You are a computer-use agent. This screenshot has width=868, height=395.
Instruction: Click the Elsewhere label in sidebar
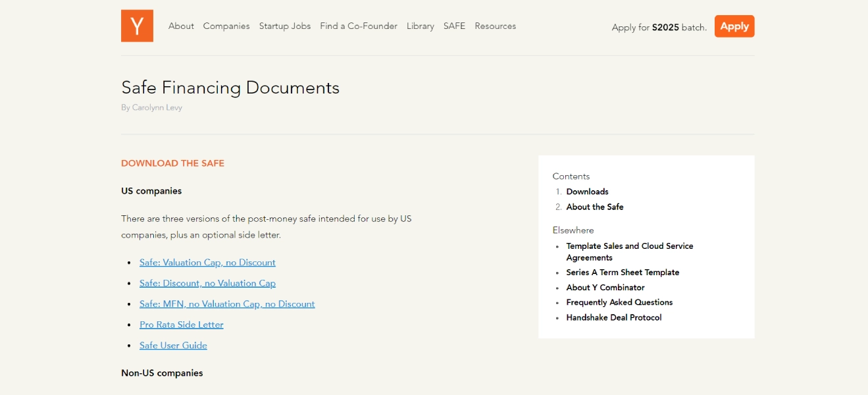tap(573, 230)
